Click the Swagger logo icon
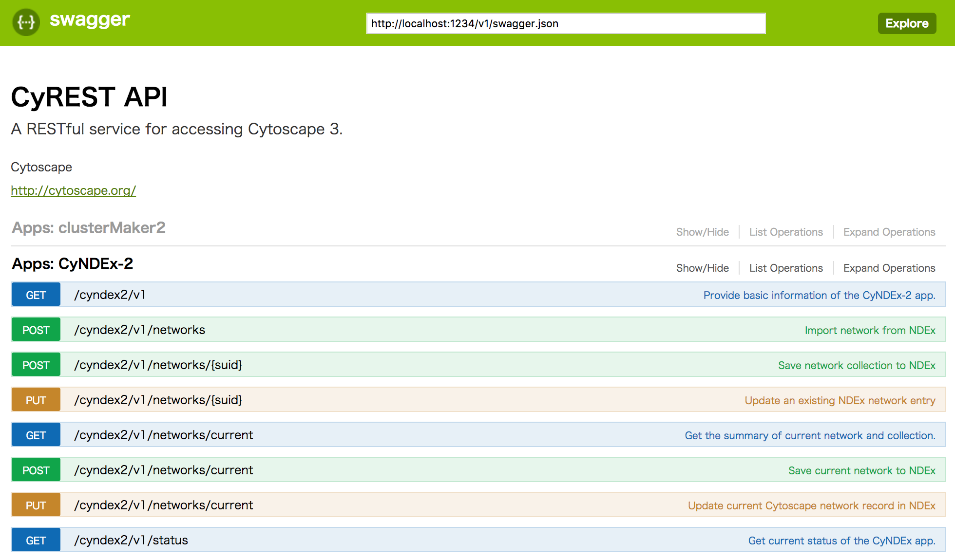The width and height of the screenshot is (955, 560). pyautogui.click(x=26, y=22)
